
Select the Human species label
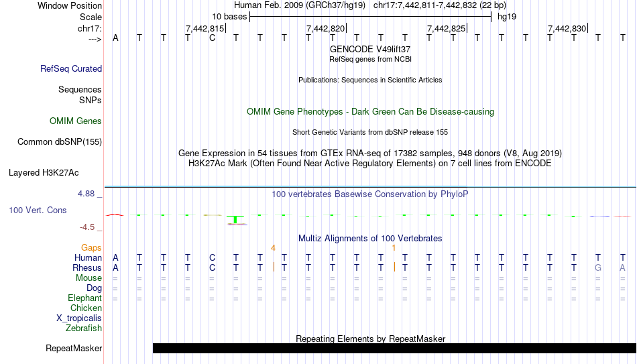click(x=88, y=257)
